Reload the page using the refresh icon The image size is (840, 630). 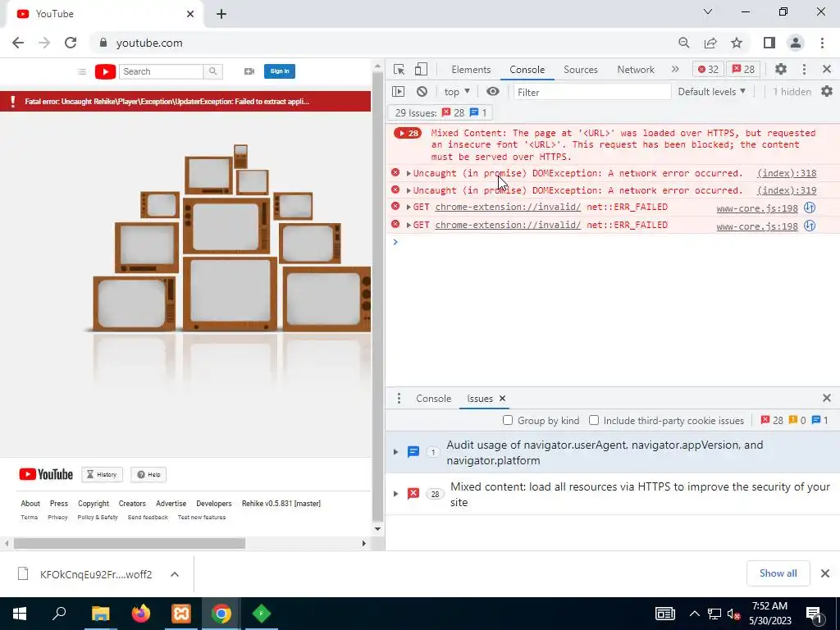pos(71,43)
